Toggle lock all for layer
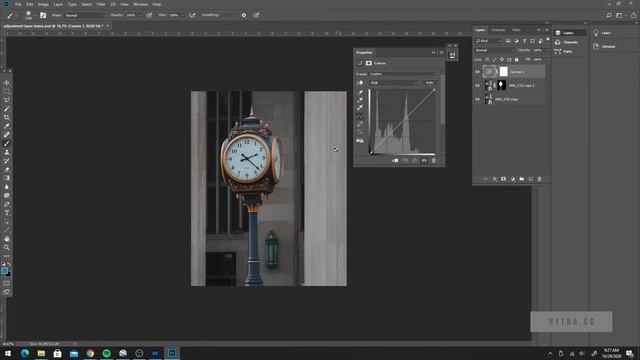The width and height of the screenshot is (640, 360). click(x=516, y=60)
